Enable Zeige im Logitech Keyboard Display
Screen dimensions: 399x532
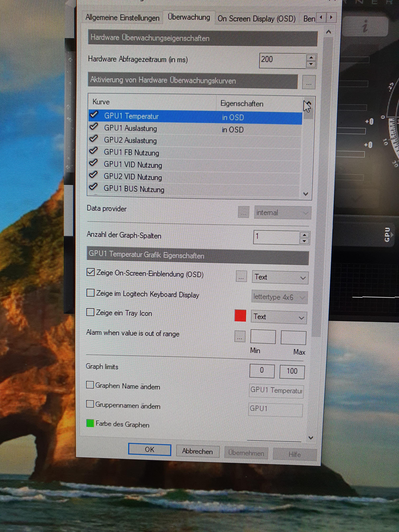click(x=90, y=293)
